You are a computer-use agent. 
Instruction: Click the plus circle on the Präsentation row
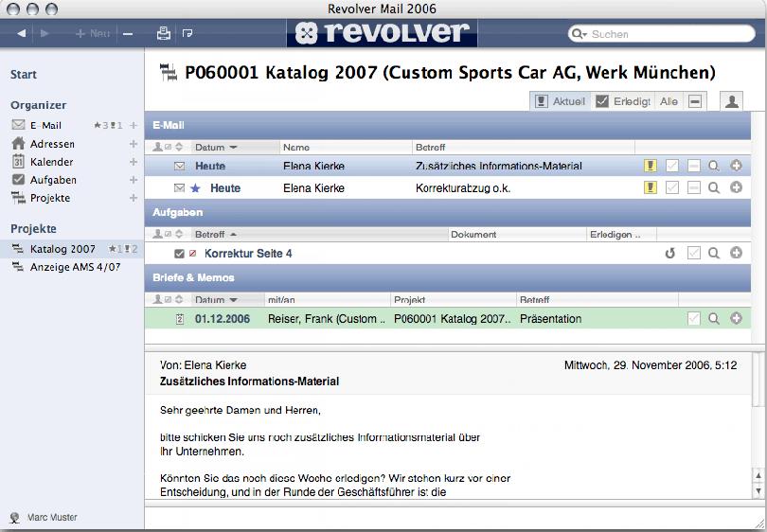(736, 318)
